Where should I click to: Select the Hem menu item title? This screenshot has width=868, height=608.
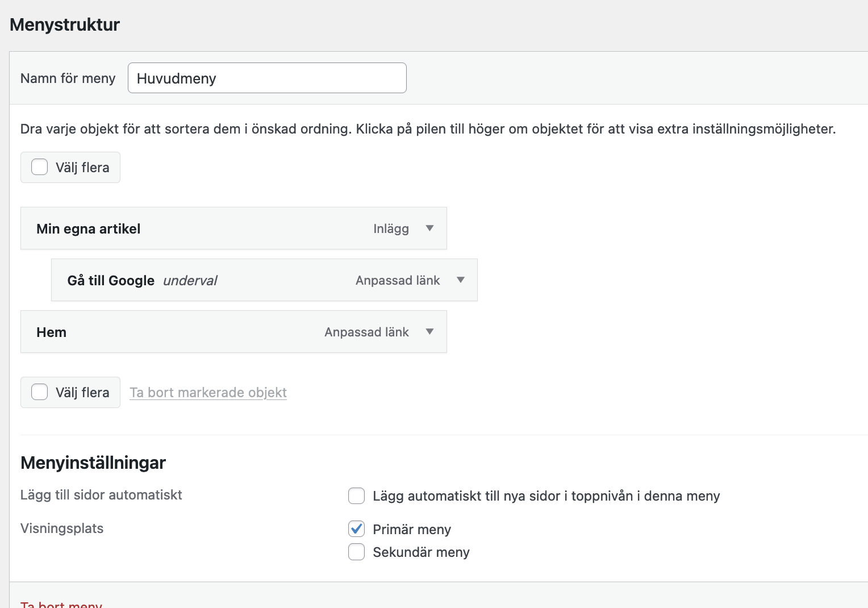pyautogui.click(x=52, y=332)
